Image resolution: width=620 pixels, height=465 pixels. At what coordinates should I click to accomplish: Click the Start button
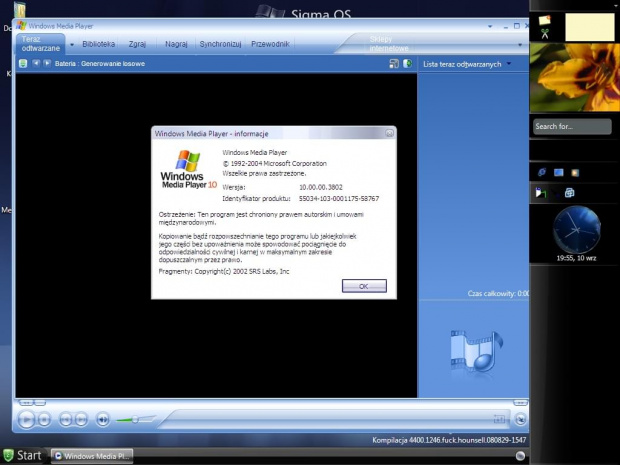[x=23, y=456]
